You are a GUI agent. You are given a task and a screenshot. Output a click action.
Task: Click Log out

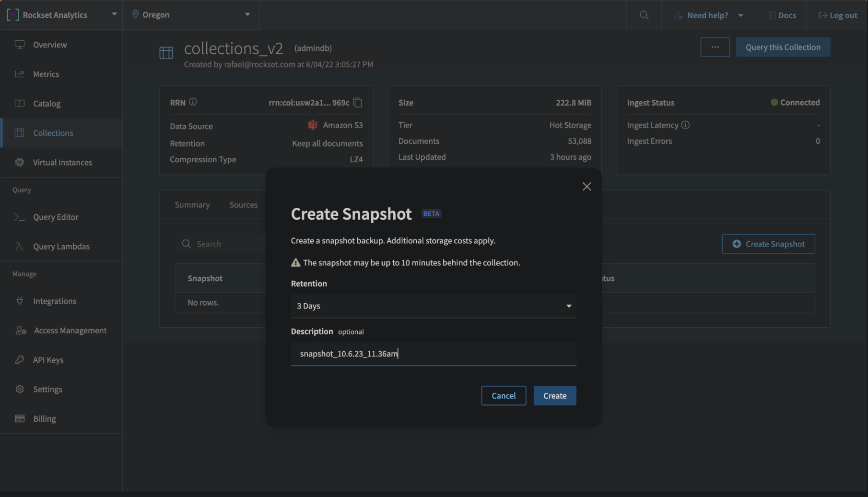pos(838,15)
